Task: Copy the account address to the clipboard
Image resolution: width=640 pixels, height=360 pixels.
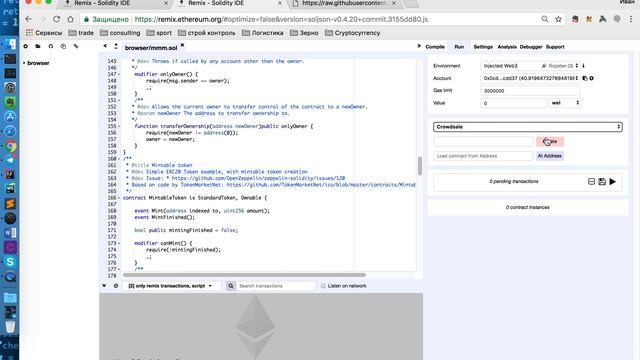Action: (x=585, y=78)
